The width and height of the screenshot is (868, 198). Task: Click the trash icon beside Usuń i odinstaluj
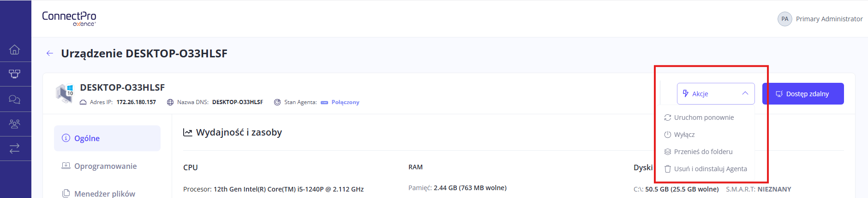click(x=668, y=169)
